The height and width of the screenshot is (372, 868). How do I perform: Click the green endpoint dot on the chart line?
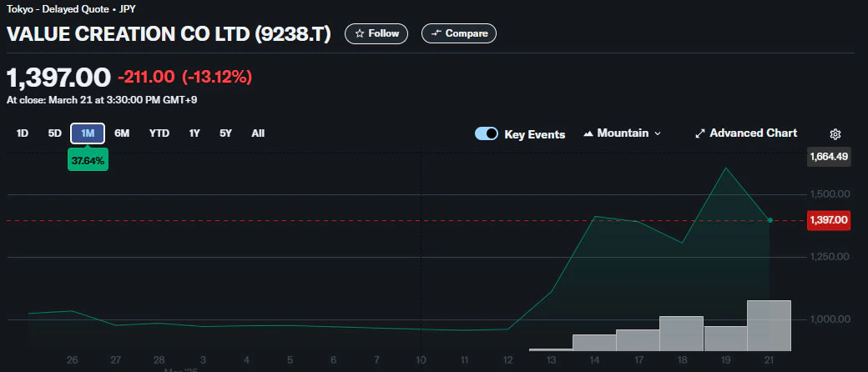pyautogui.click(x=770, y=220)
